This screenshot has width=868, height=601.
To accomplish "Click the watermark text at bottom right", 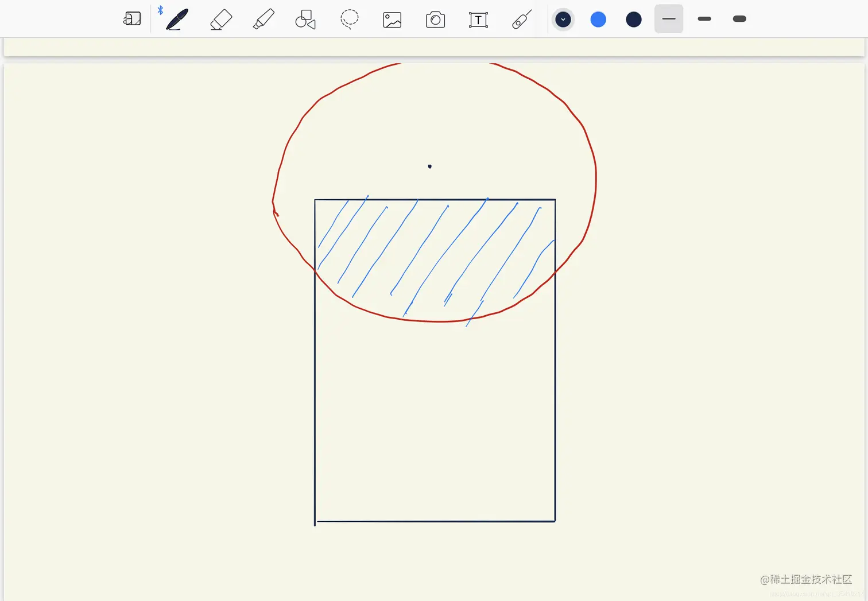I will pyautogui.click(x=806, y=580).
